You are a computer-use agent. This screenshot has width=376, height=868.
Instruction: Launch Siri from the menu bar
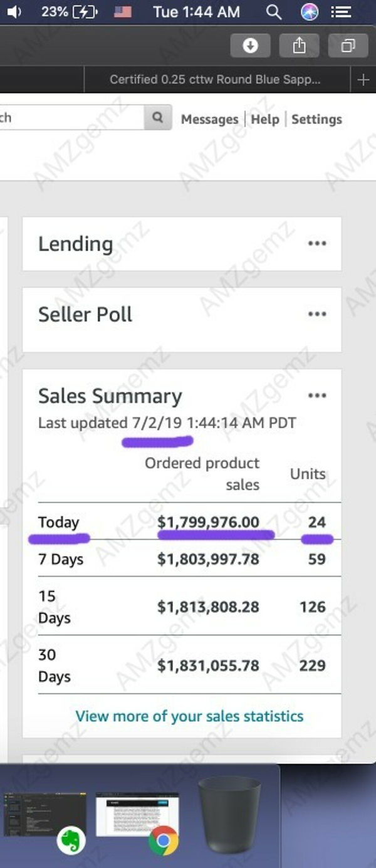(x=310, y=12)
